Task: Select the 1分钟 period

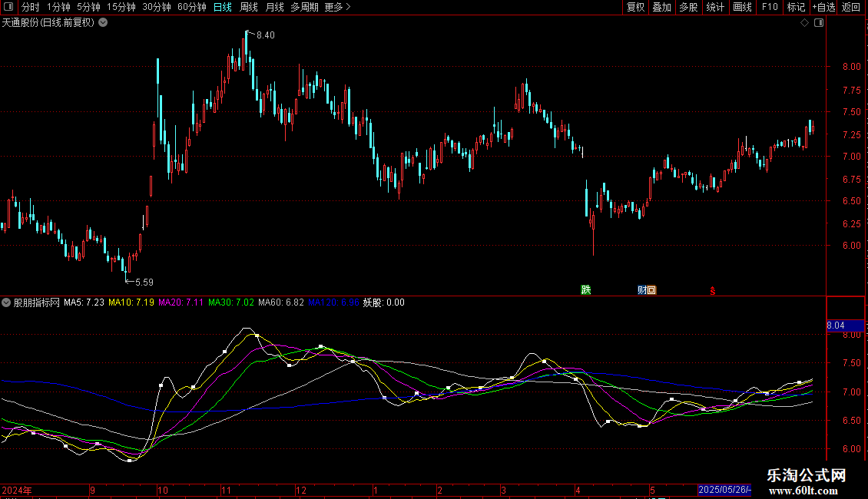Action: pyautogui.click(x=58, y=7)
